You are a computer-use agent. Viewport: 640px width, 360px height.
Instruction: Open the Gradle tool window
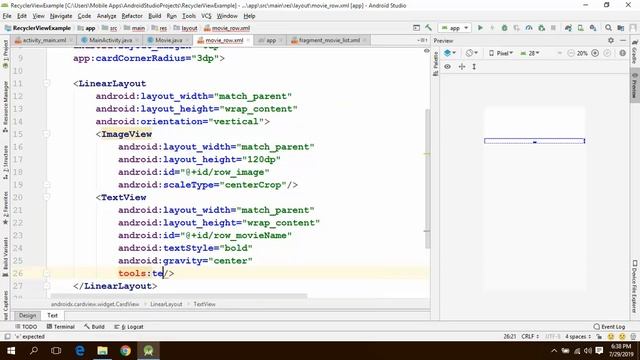click(x=635, y=51)
